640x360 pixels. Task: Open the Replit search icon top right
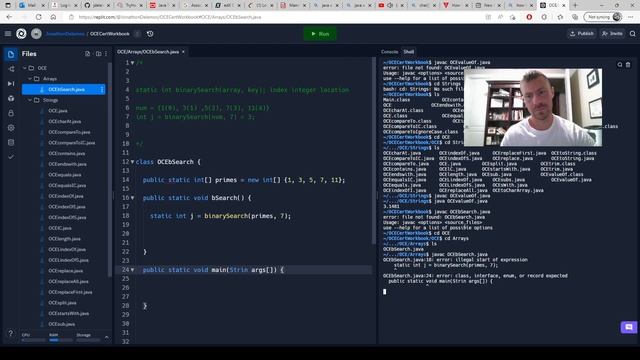tap(633, 34)
